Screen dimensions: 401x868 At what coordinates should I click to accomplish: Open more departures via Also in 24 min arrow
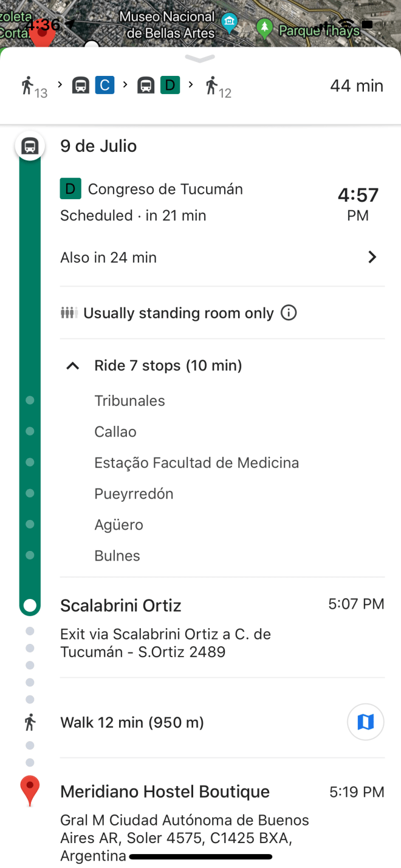tap(372, 258)
